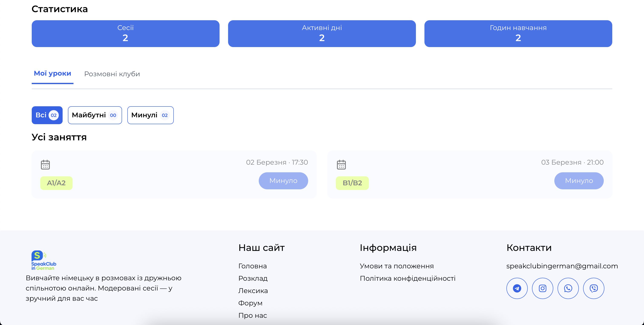Click the Контакти footer heading
Viewport: 644px width, 325px height.
(x=529, y=248)
